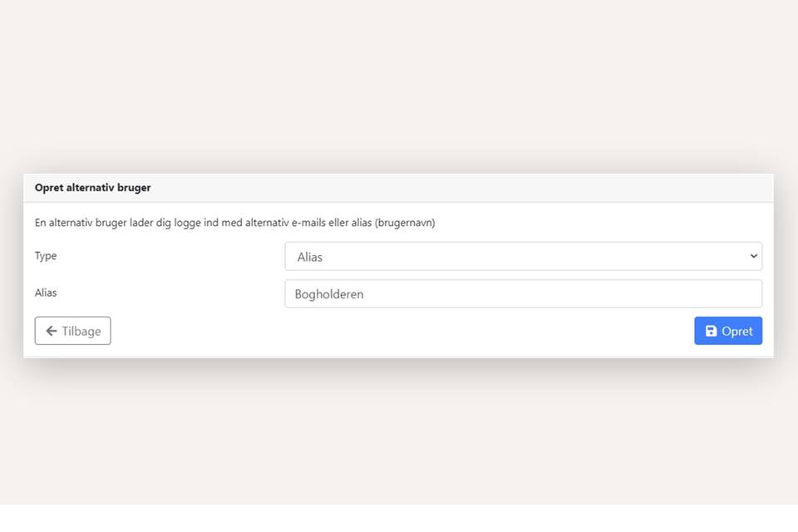The image size is (798, 532).
Task: Open the Type dropdown
Action: point(523,257)
